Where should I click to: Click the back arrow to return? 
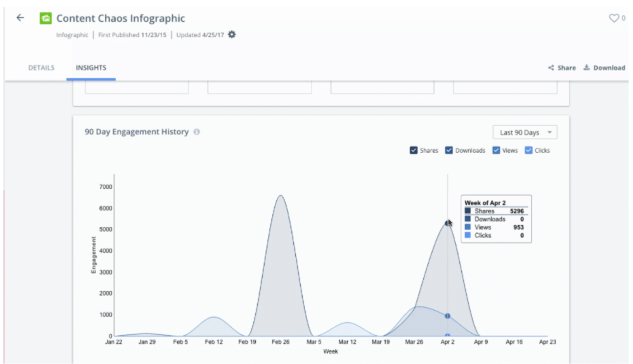pos(20,18)
